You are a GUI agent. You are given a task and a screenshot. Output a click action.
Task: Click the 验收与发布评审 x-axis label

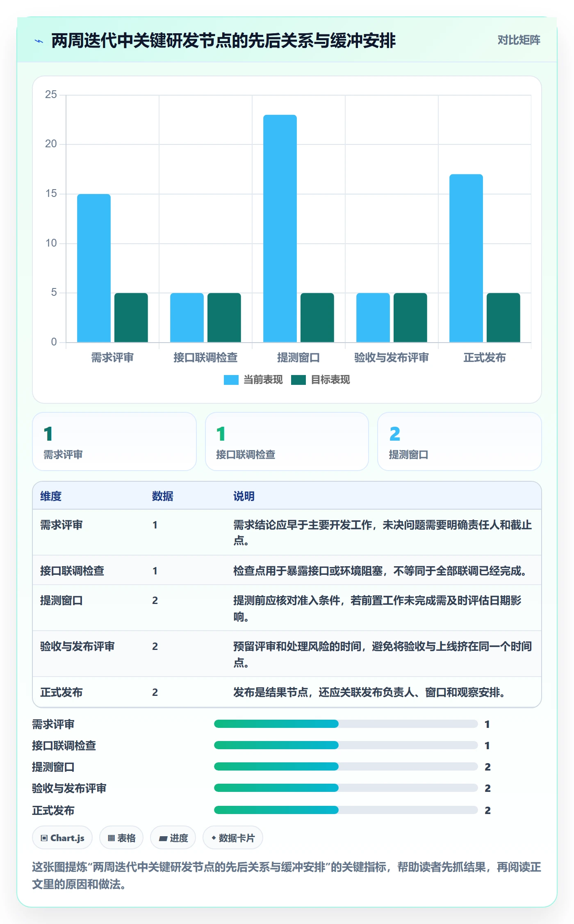tap(392, 358)
